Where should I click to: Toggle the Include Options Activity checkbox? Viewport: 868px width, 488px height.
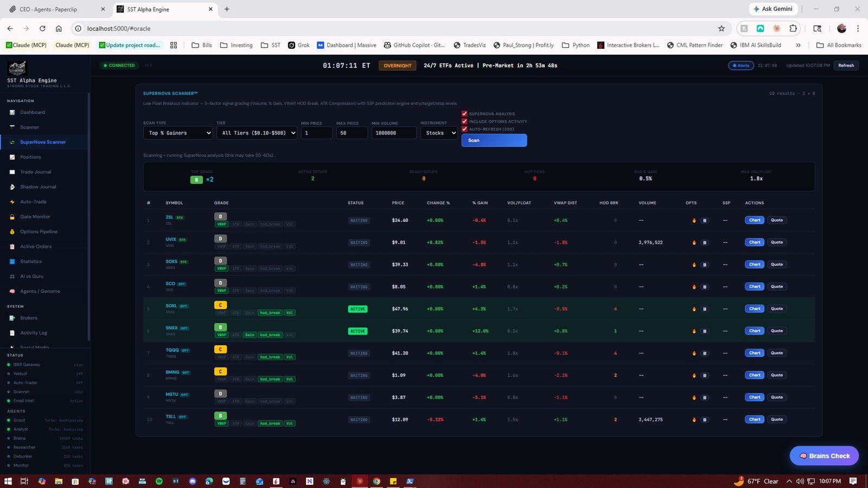[x=464, y=121]
